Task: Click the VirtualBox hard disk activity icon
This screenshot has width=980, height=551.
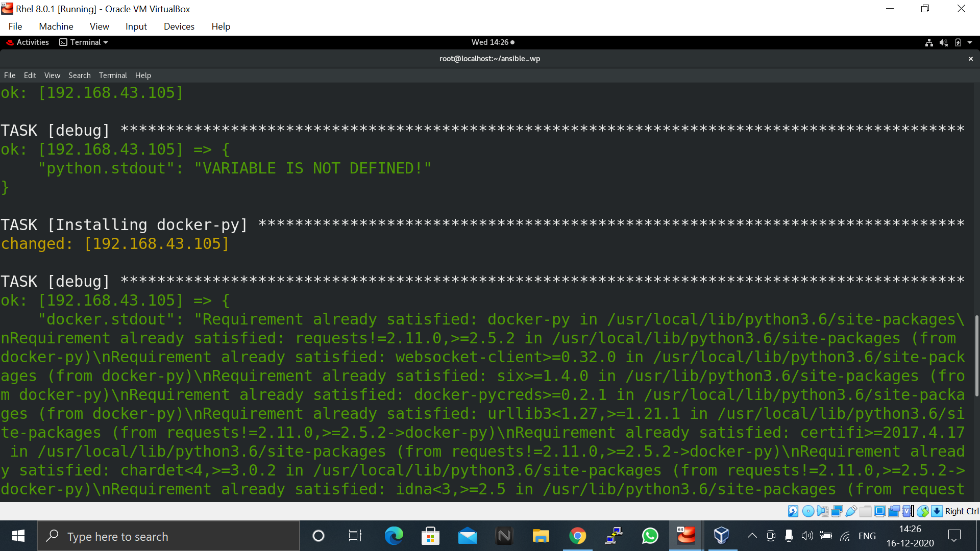Action: point(793,511)
